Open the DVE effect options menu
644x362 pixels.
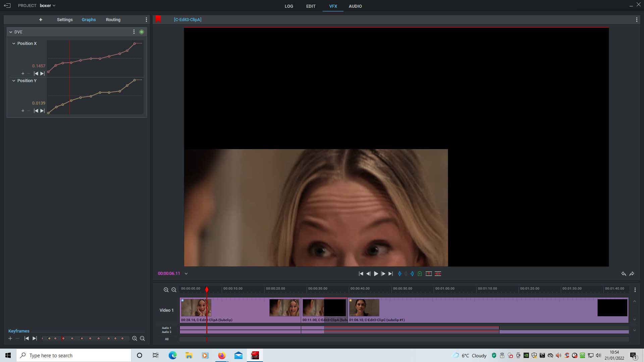(134, 32)
